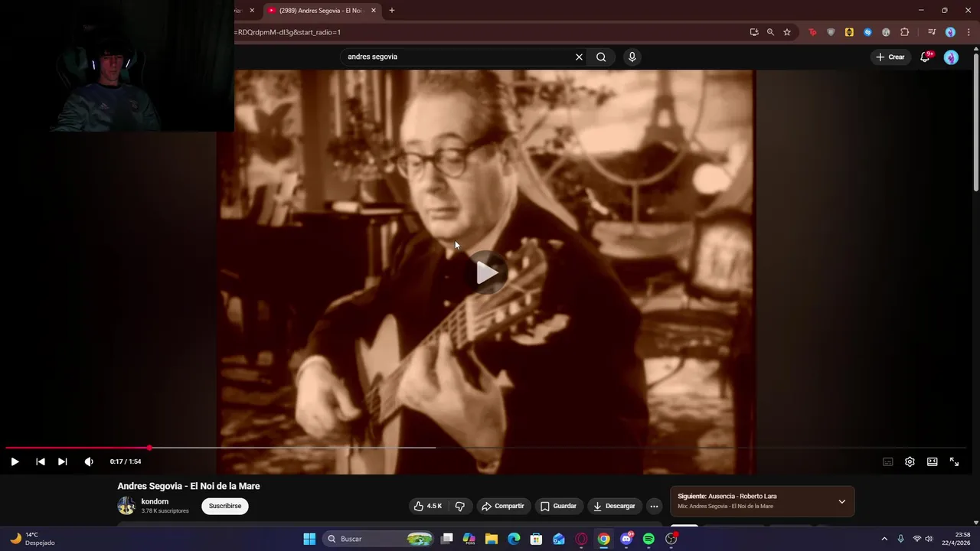Go to previous video in playlist

[x=41, y=461]
